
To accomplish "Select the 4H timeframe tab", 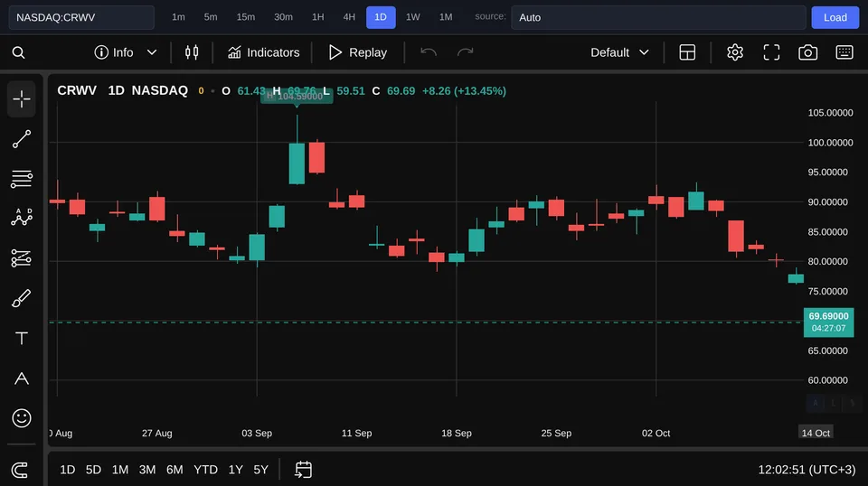I will pyautogui.click(x=349, y=17).
